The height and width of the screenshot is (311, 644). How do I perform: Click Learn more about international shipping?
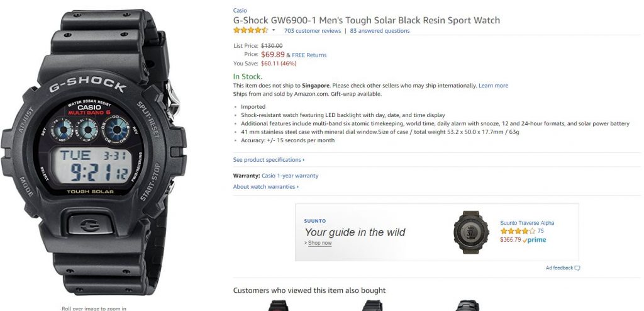coord(494,86)
